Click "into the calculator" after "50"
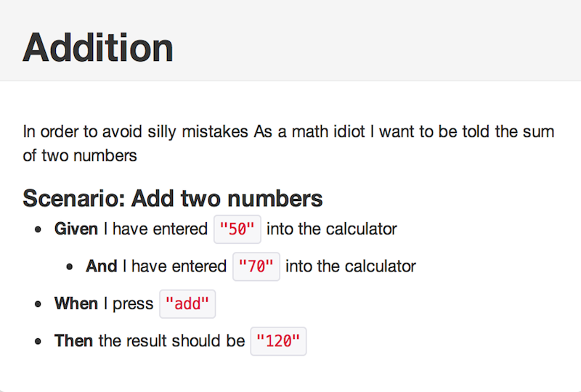581x392 pixels. tap(332, 229)
